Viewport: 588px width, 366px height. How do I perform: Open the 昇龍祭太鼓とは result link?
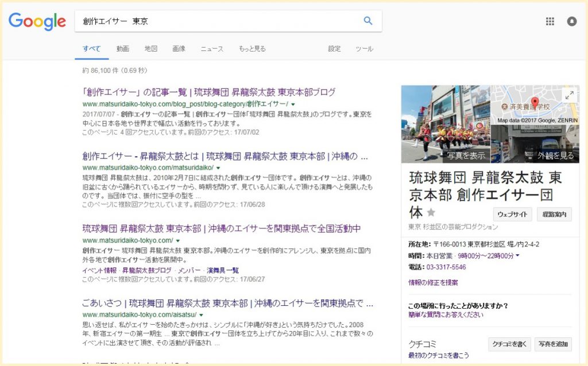[x=225, y=156]
